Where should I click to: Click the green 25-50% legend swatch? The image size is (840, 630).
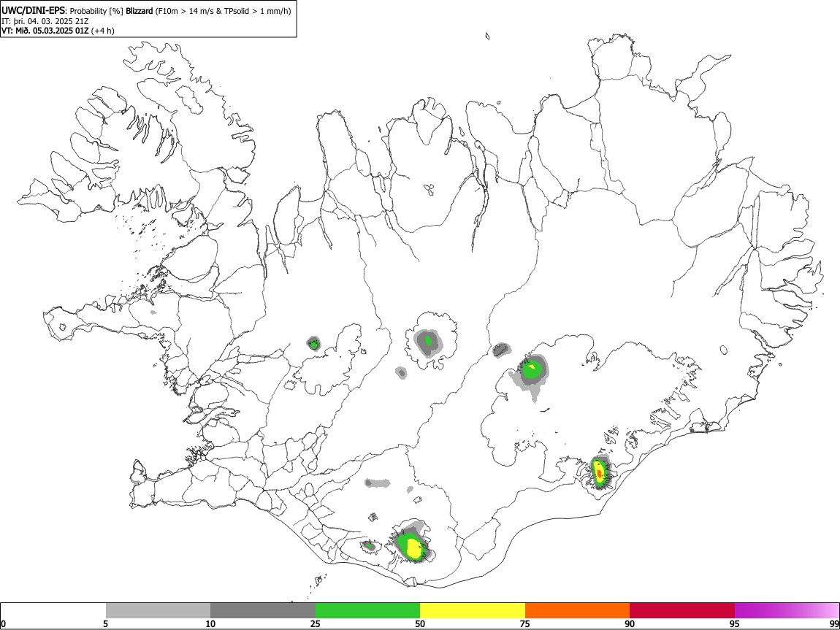[367, 610]
